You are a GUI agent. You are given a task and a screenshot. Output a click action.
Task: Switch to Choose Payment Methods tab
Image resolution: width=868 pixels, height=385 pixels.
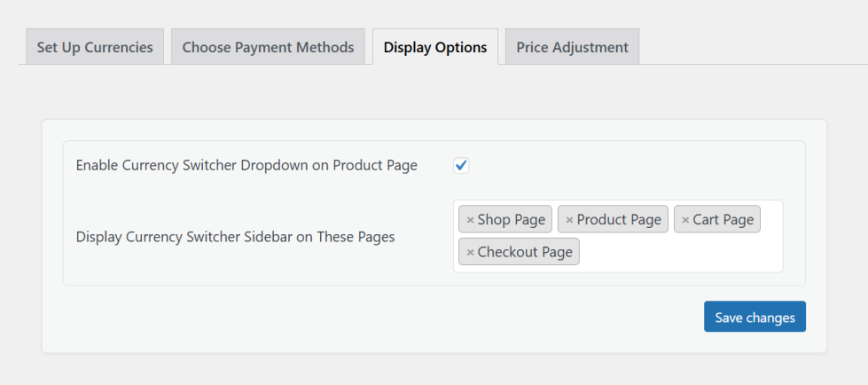tap(268, 47)
